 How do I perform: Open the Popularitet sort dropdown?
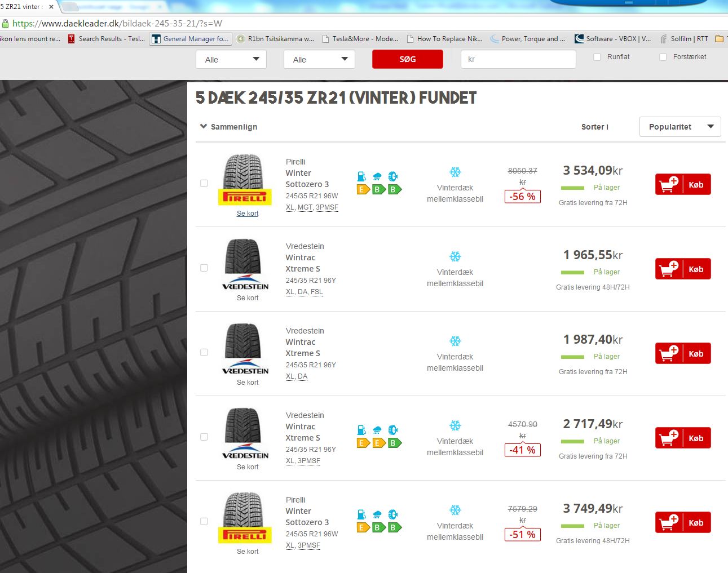(680, 127)
